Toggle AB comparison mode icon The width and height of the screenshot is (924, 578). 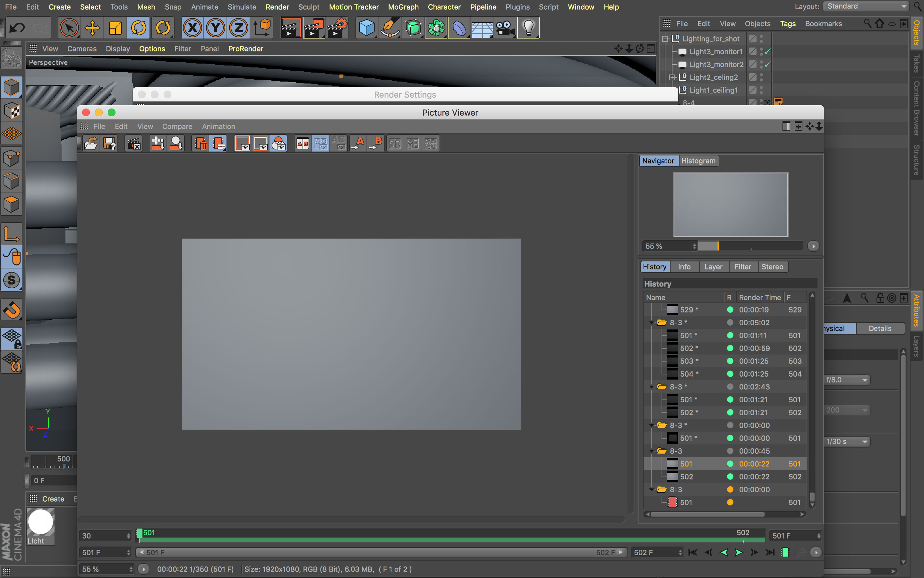[303, 144]
